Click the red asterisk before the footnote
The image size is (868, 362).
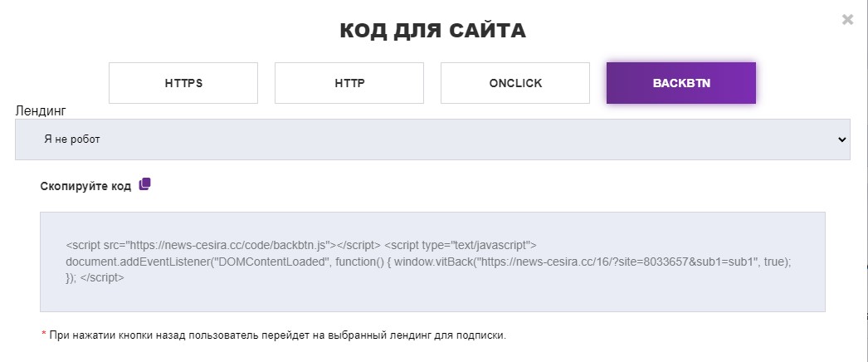click(x=43, y=335)
